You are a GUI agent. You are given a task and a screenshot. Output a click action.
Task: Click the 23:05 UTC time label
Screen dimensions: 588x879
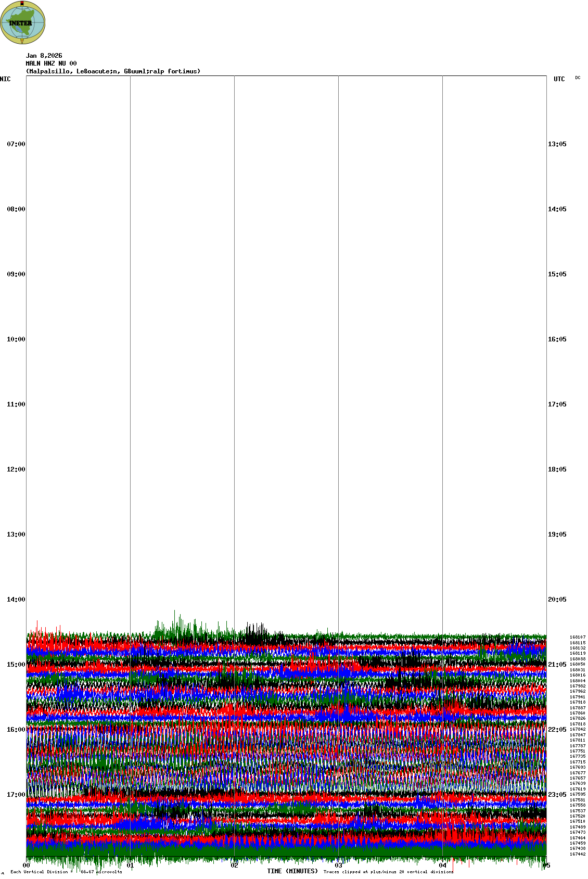(x=557, y=795)
